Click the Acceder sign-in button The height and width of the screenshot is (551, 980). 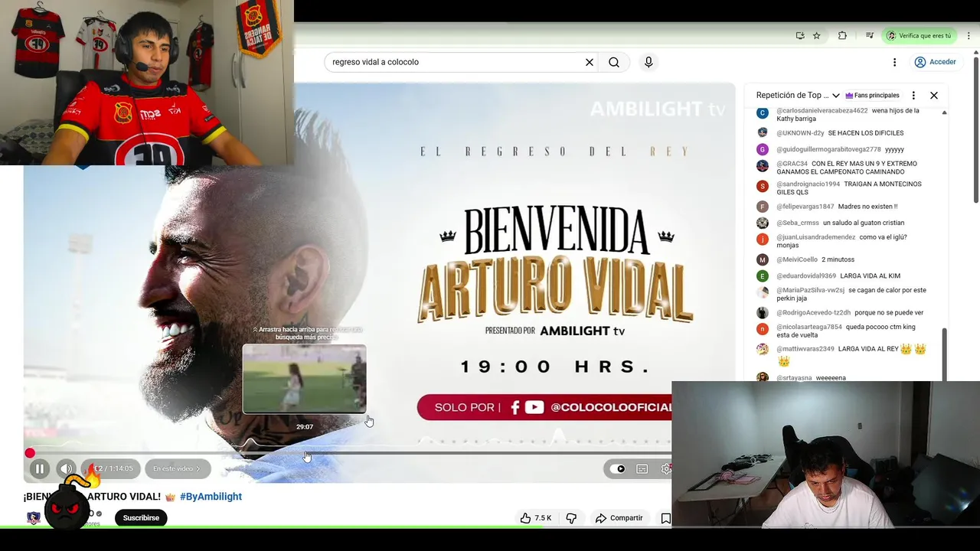[935, 62]
